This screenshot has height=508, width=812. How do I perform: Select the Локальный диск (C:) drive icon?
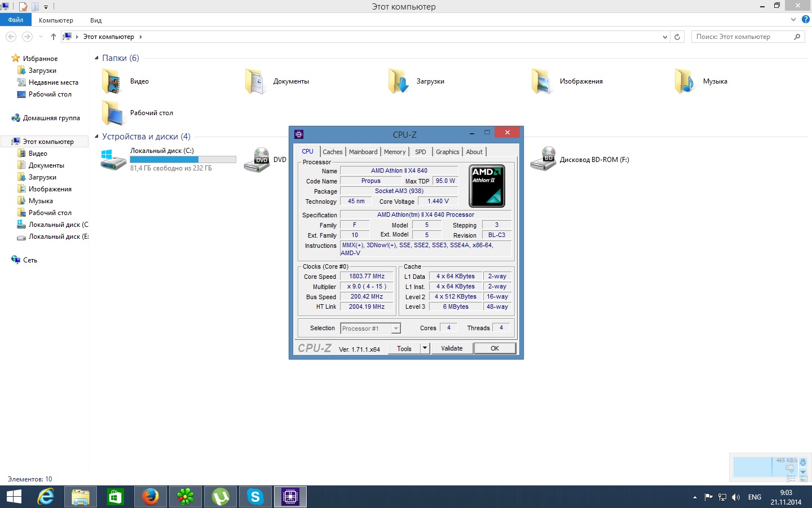click(x=113, y=160)
